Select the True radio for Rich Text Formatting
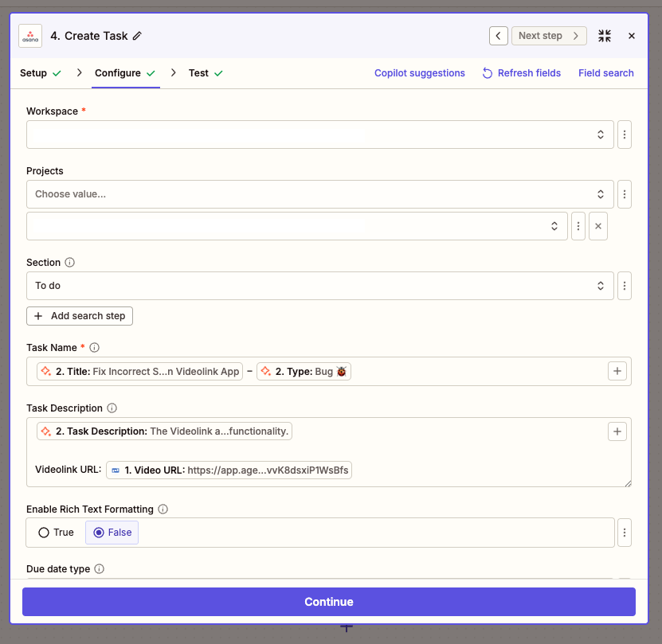Screen dimensions: 662x644 point(45,532)
